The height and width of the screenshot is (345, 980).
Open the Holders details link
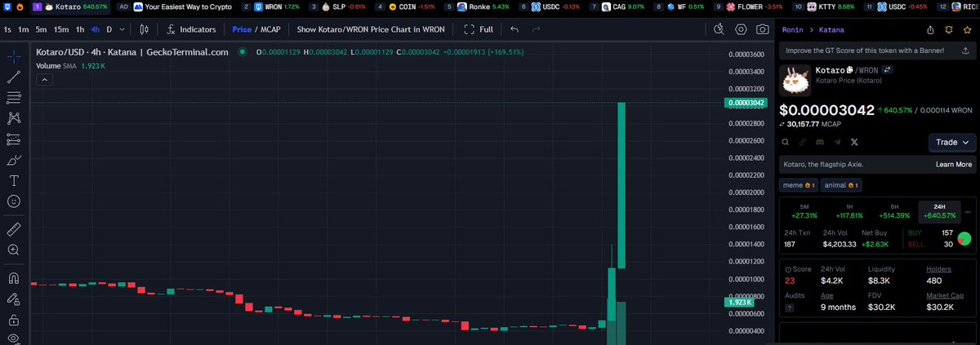tap(938, 270)
